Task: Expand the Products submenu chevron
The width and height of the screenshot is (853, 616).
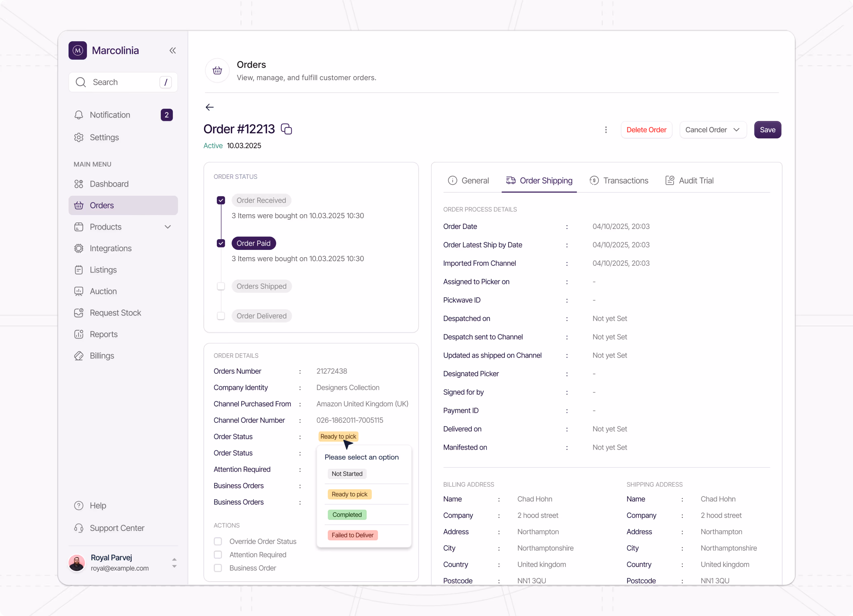Action: (x=168, y=227)
